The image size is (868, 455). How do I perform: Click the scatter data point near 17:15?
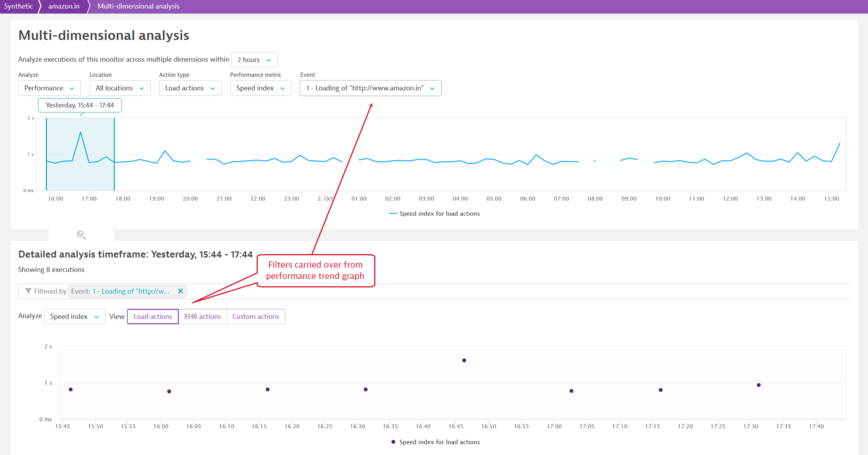[x=661, y=390]
